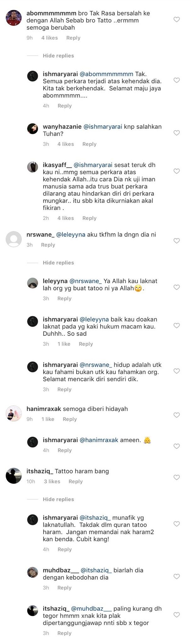Open hanimraxak's profile avatar
191x644 pixels.
[x=14, y=413]
